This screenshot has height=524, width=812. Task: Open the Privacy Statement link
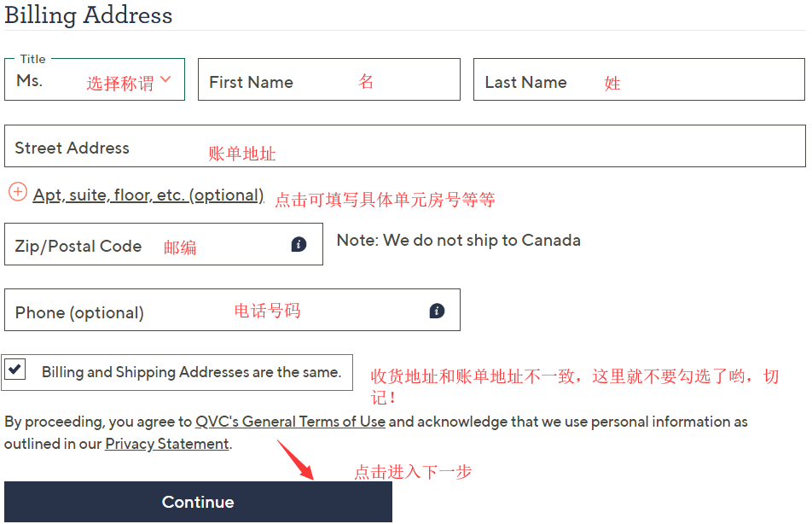click(166, 444)
